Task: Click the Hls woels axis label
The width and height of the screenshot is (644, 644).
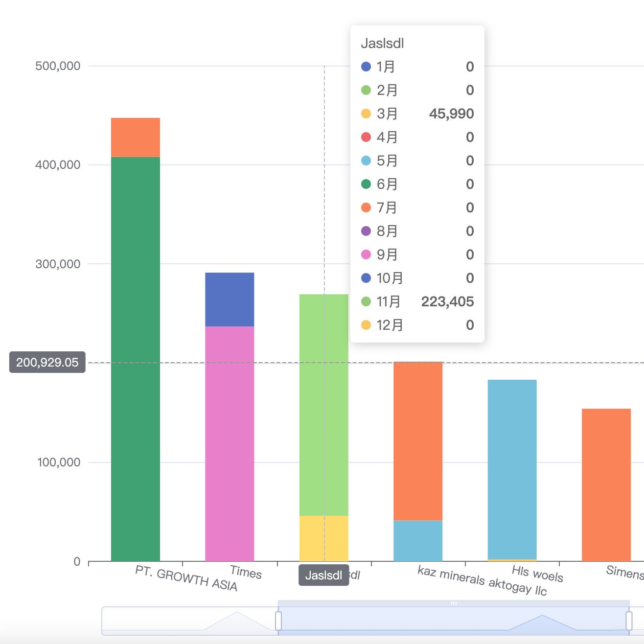Action: click(x=537, y=574)
